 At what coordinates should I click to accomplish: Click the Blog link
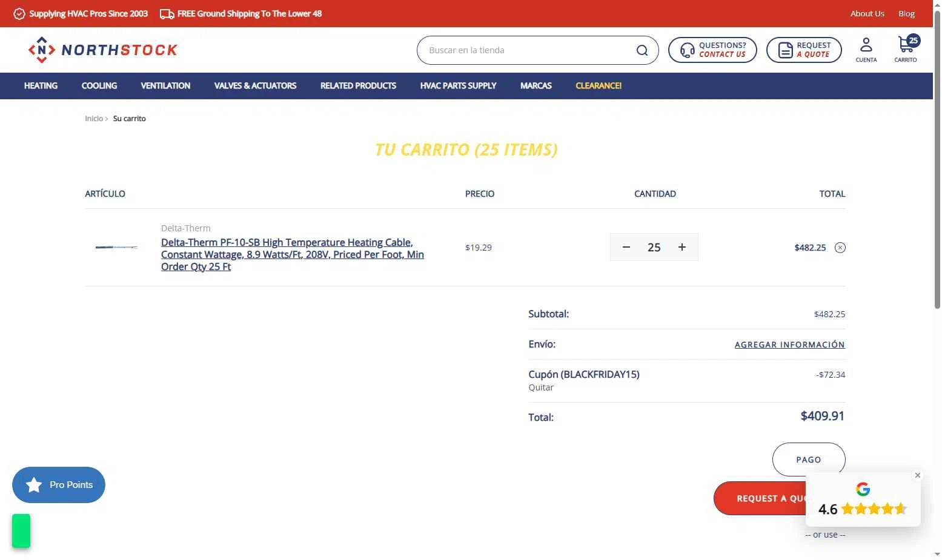(906, 13)
